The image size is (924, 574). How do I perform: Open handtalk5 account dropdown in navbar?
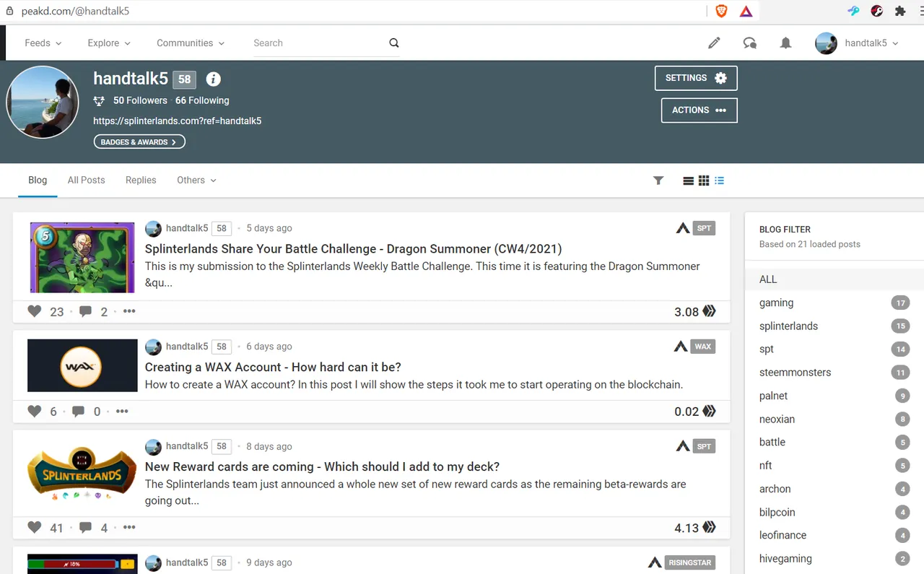857,43
